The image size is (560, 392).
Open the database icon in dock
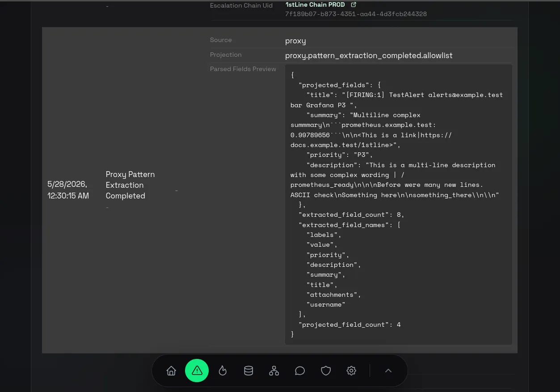pos(248,371)
